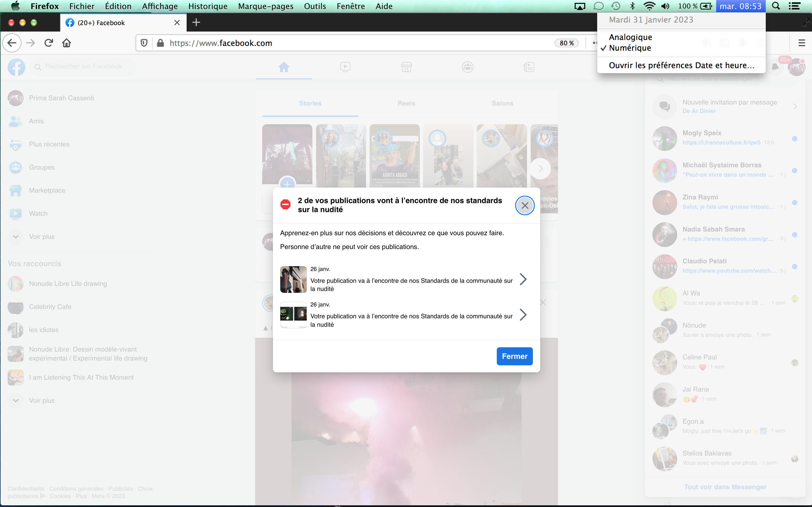This screenshot has height=507, width=812.
Task: Open the Historique menu
Action: [x=208, y=6]
